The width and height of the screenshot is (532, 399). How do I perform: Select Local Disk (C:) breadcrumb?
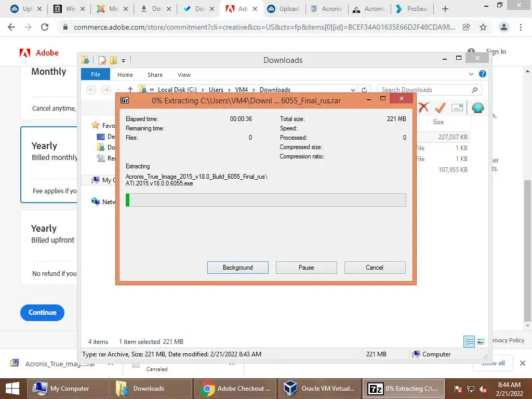tap(177, 89)
